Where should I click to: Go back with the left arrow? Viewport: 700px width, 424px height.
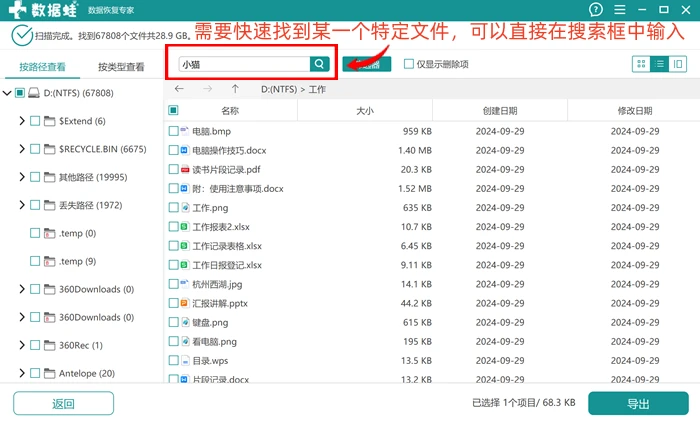[179, 89]
